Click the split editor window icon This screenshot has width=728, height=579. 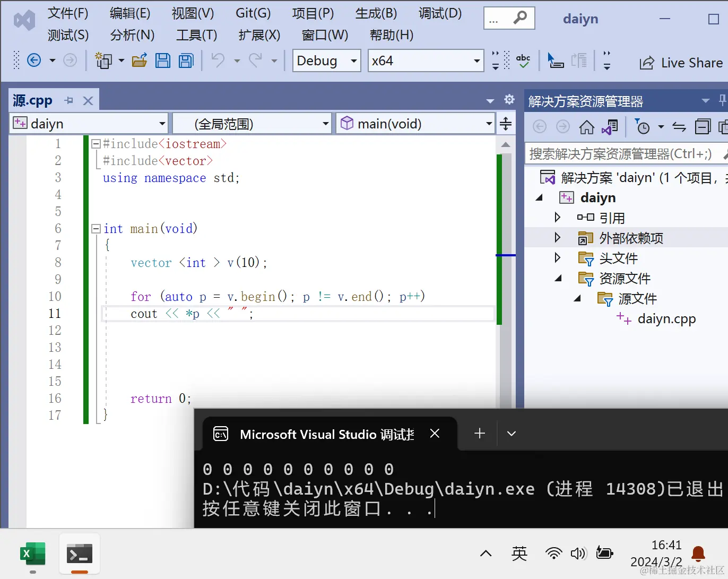[506, 124]
